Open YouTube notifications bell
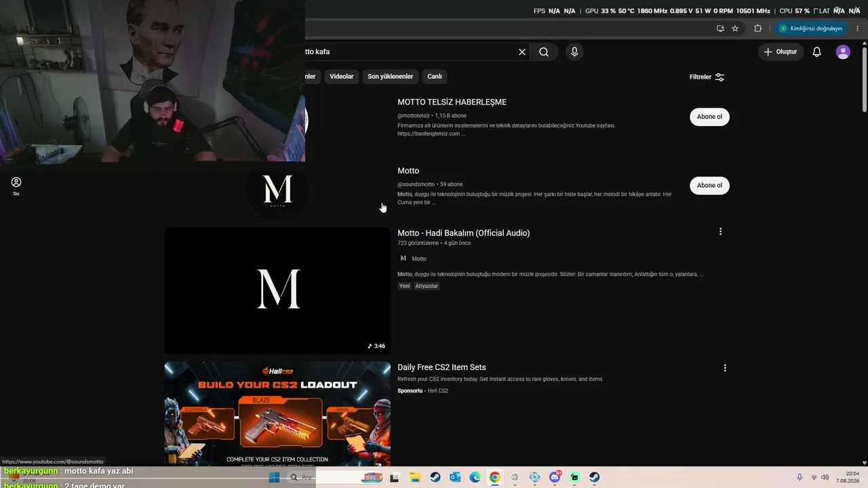The width and height of the screenshot is (868, 488). tap(817, 52)
